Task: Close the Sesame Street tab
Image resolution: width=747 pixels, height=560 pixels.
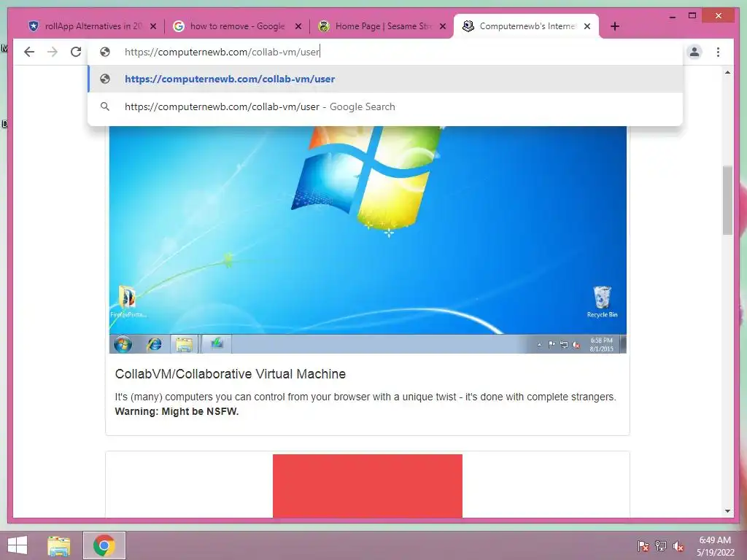Action: click(x=443, y=26)
